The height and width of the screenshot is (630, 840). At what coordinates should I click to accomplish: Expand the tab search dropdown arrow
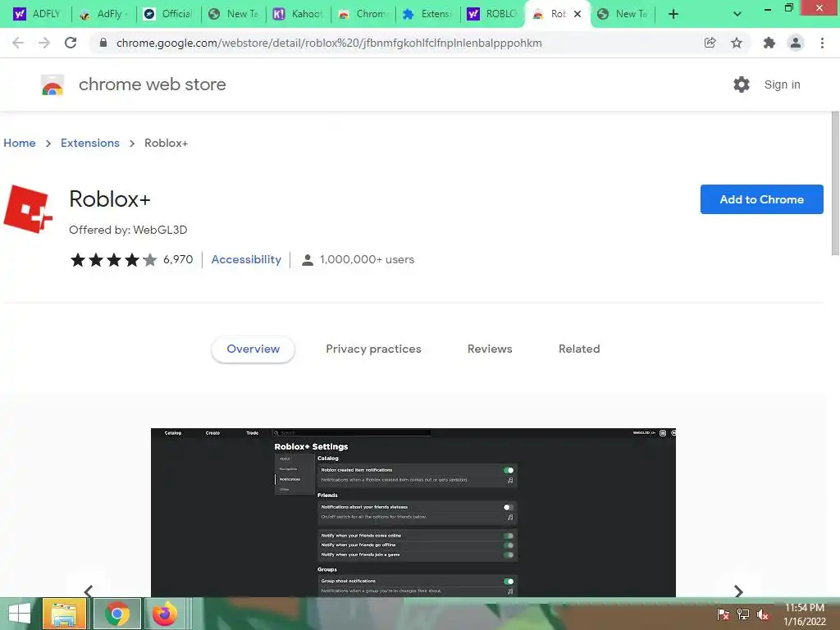(737, 14)
